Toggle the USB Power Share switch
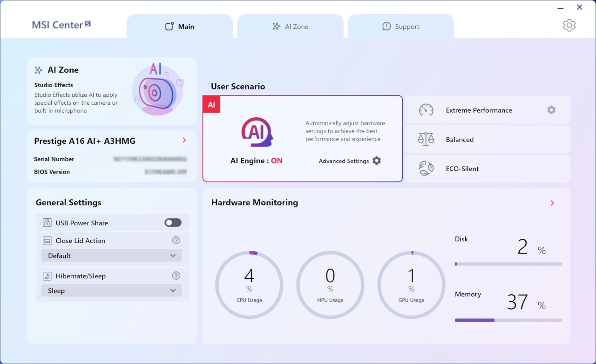The height and width of the screenshot is (364, 596). point(173,223)
